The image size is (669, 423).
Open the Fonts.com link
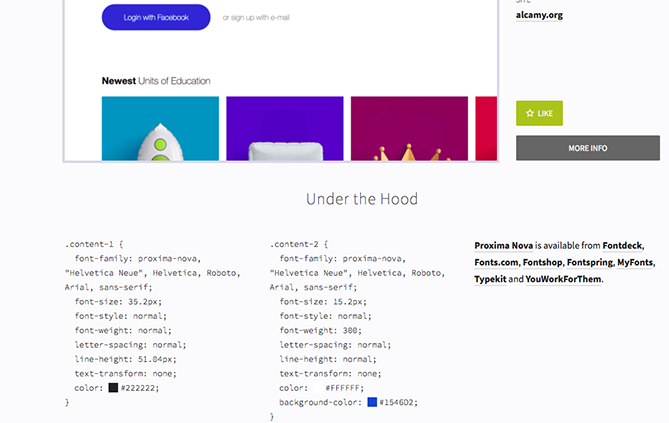(496, 262)
